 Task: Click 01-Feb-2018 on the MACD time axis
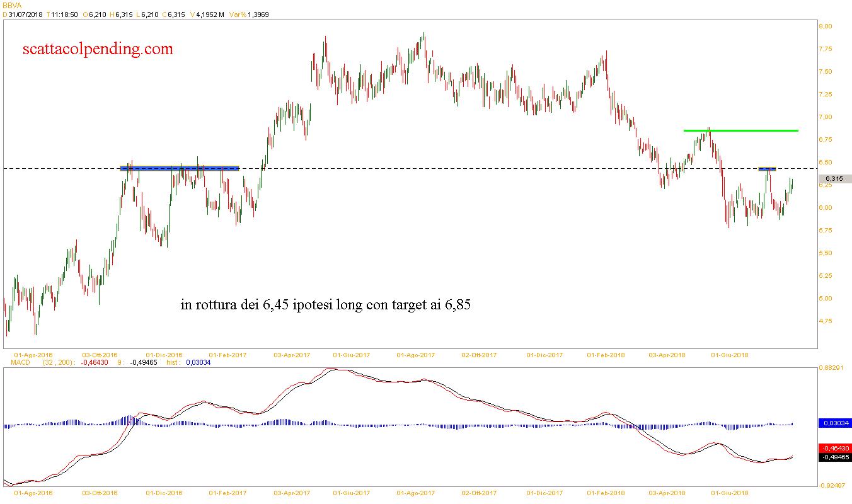[606, 493]
